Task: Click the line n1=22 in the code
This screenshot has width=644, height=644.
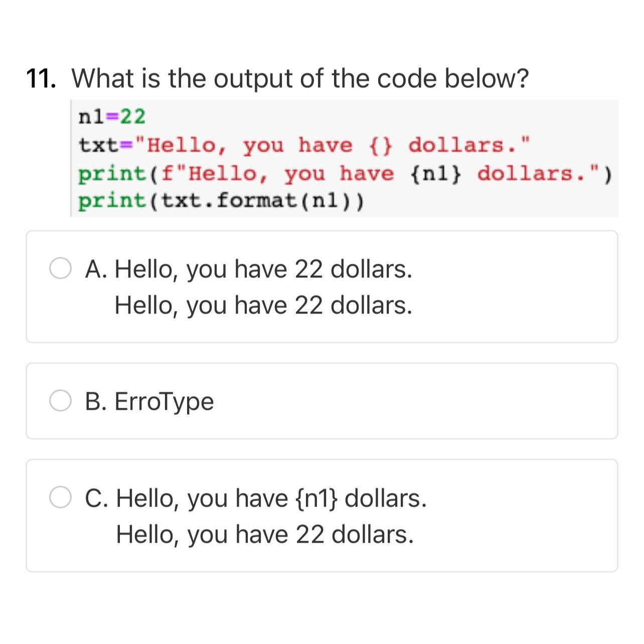Action: (x=111, y=116)
